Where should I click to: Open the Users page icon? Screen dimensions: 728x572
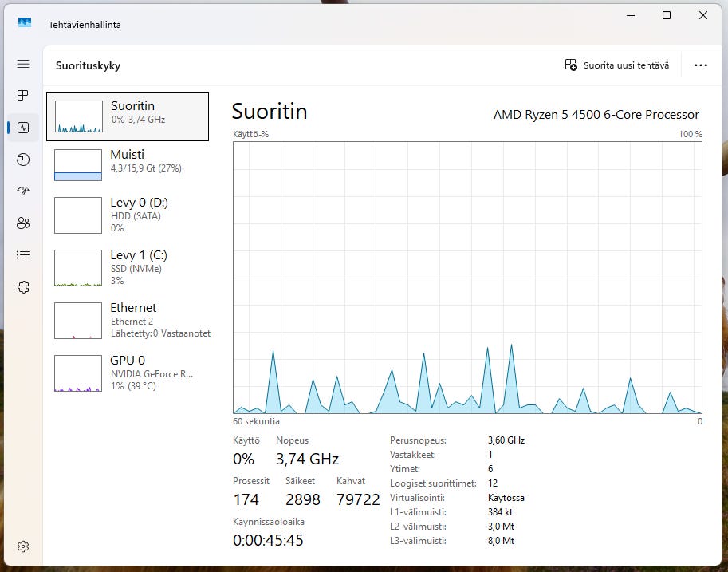23,223
